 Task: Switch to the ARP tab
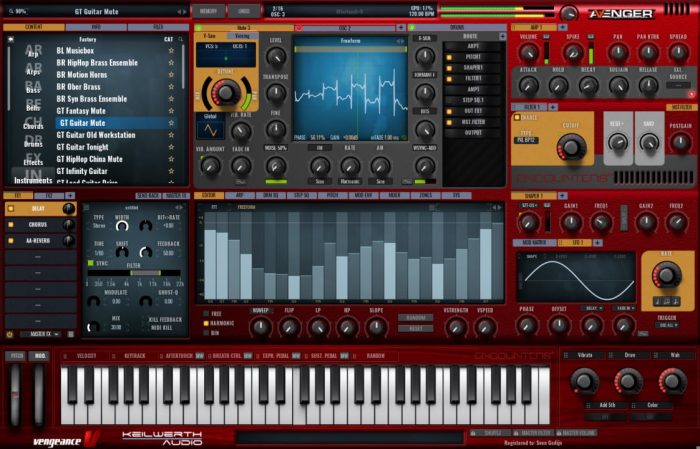(240, 195)
